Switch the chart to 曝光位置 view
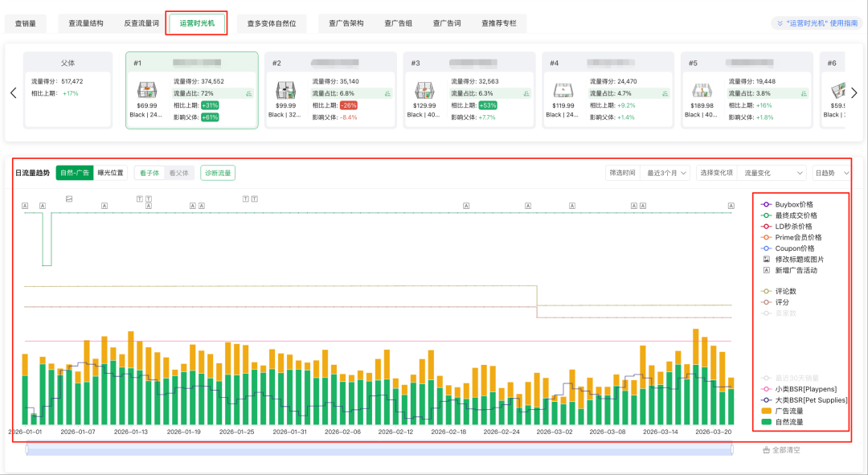This screenshot has width=868, height=475. [111, 173]
